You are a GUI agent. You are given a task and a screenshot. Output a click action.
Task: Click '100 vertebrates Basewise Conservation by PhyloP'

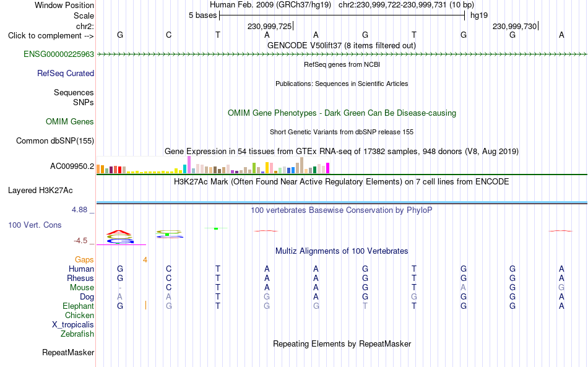tap(341, 210)
